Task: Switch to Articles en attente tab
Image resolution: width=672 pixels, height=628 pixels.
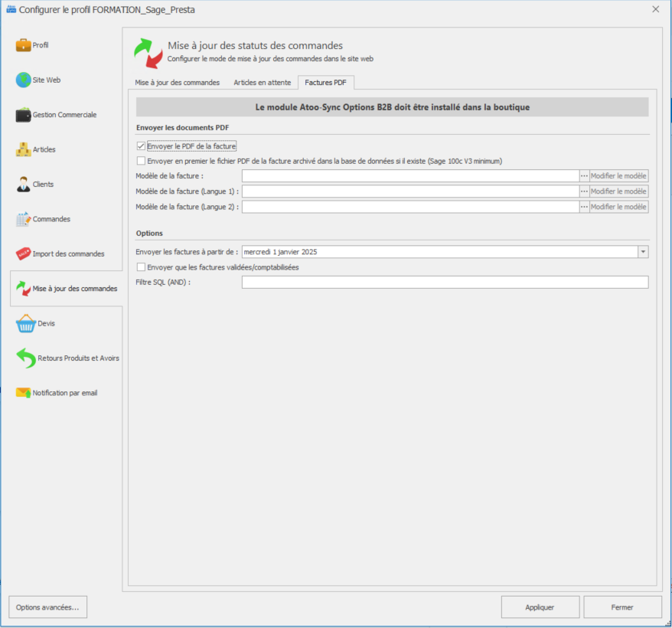Action: point(262,83)
